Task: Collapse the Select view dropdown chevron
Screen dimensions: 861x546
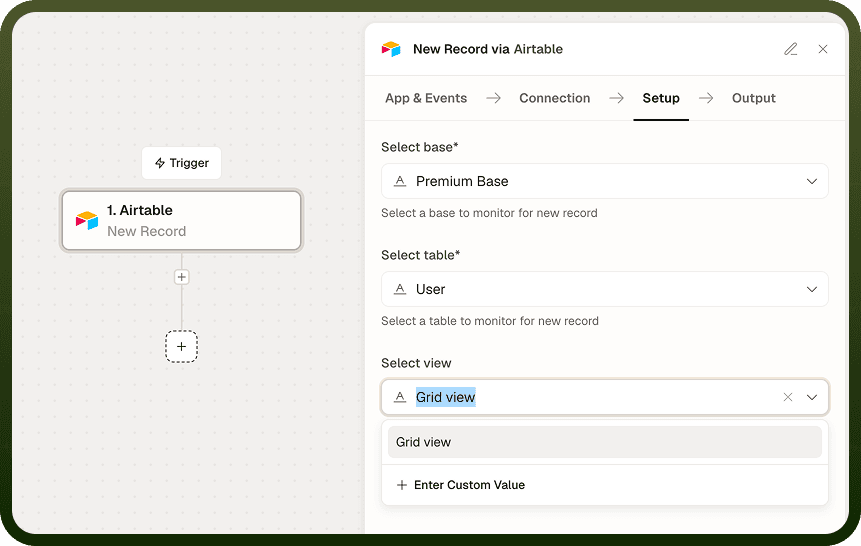Action: (x=812, y=397)
